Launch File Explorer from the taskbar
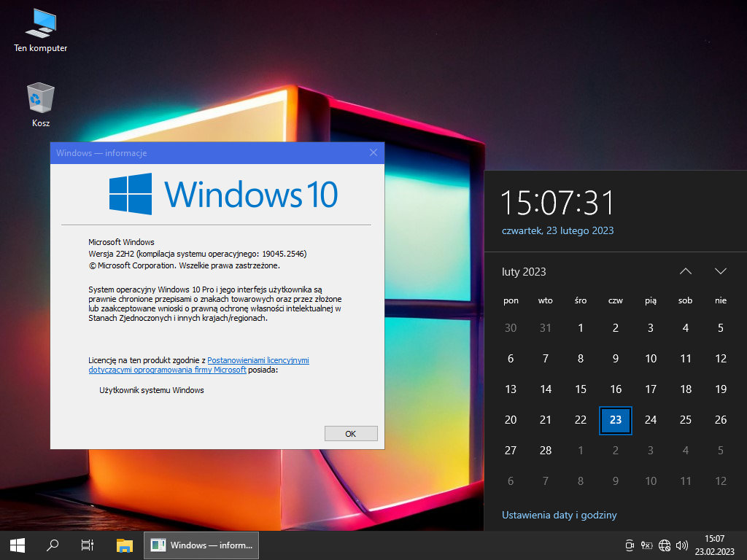 [125, 545]
